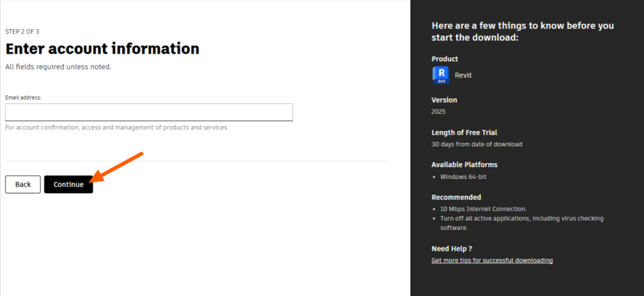Click the Email address label

click(23, 98)
